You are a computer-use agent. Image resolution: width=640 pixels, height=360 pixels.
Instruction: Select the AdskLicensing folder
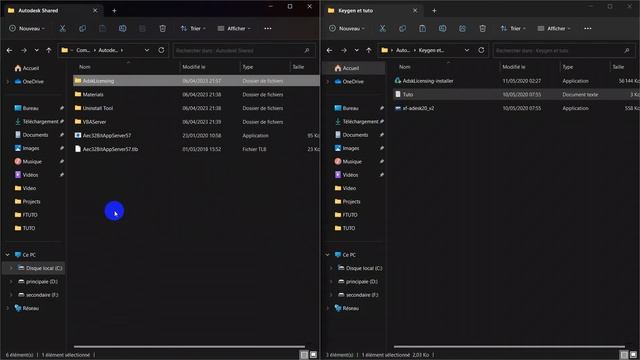[196, 81]
